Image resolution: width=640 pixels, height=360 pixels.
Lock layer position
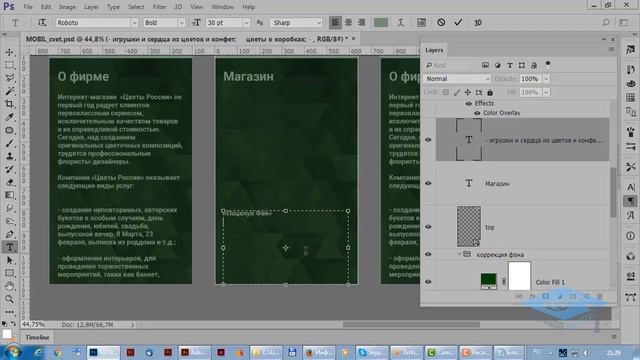click(x=468, y=92)
